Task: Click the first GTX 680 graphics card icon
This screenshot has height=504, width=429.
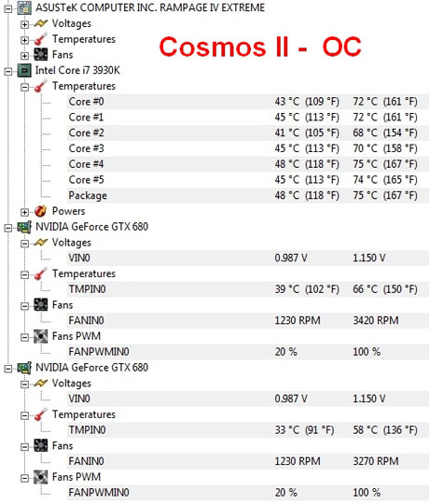Action: pos(24,227)
